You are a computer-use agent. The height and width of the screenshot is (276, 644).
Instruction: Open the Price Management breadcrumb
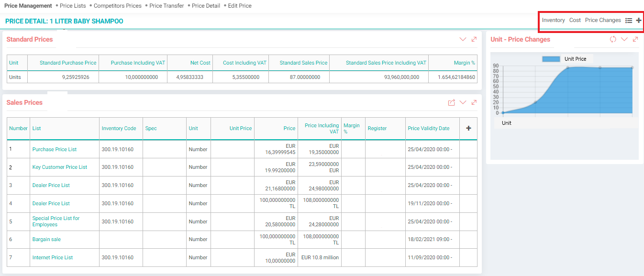28,6
